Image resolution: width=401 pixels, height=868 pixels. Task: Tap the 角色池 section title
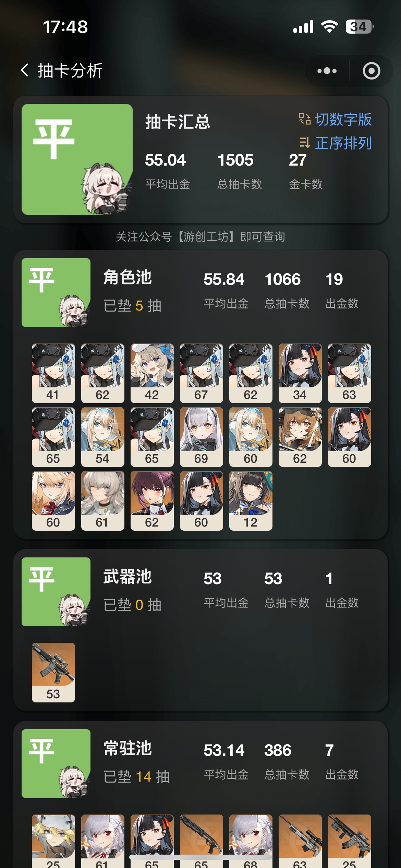127,277
